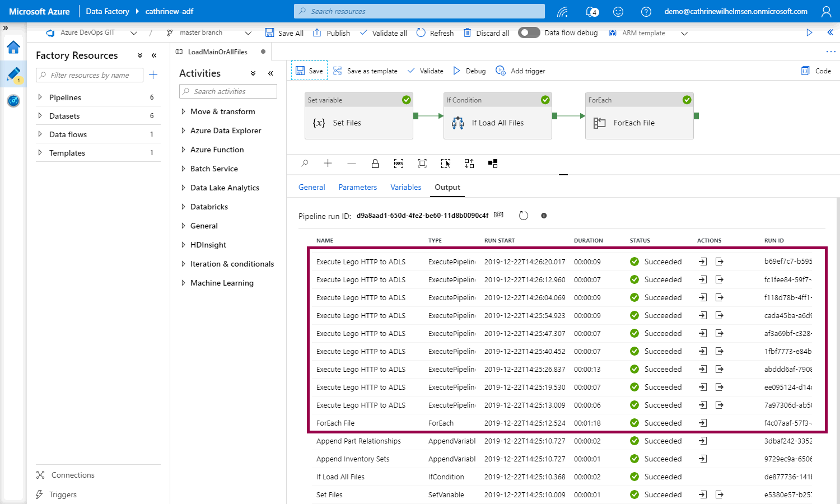Click the canvas lock icon

(375, 164)
